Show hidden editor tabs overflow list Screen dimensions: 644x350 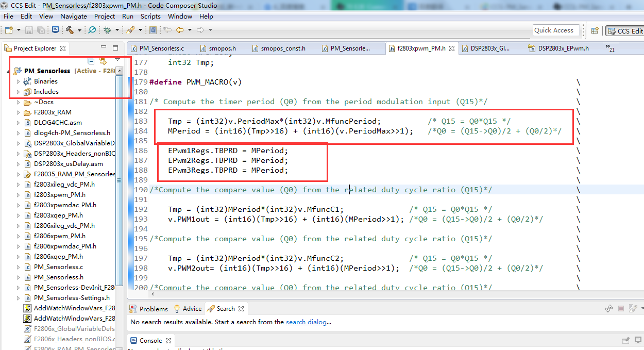coord(611,48)
